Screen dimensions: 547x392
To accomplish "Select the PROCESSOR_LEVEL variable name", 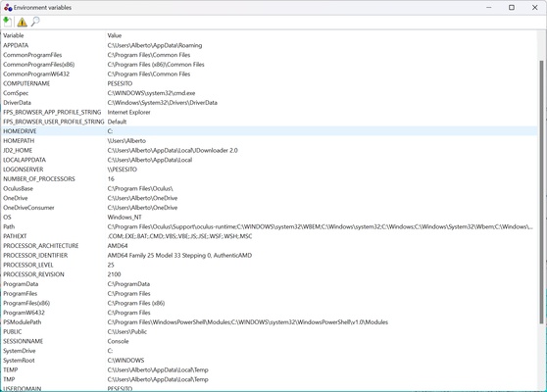I will [28, 265].
